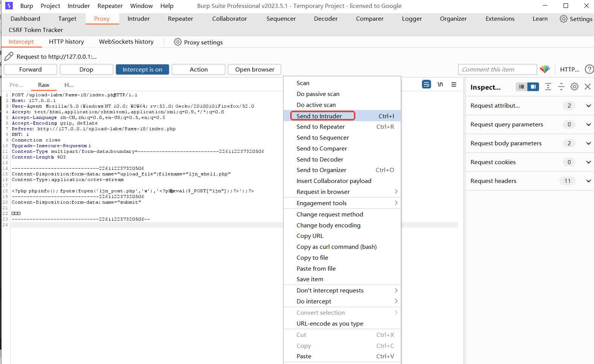The image size is (594, 364).
Task: Open Request in browser submenu
Action: point(342,192)
